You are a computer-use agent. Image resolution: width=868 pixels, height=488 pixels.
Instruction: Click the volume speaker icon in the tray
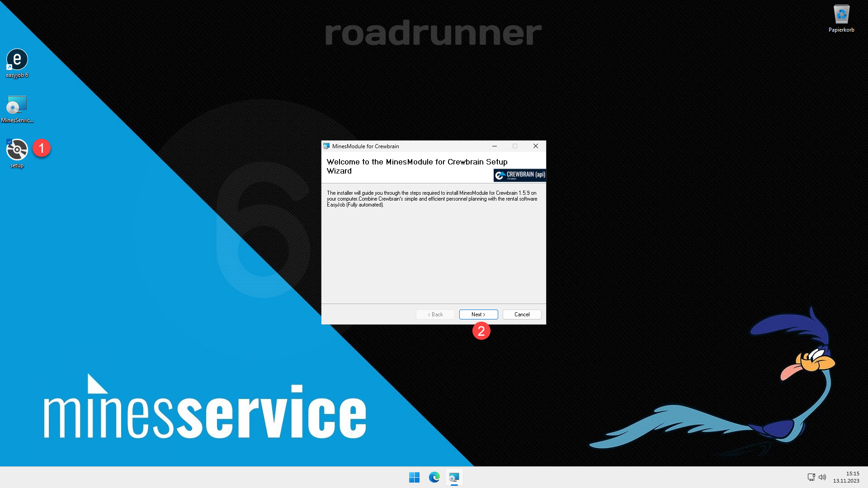point(822,477)
